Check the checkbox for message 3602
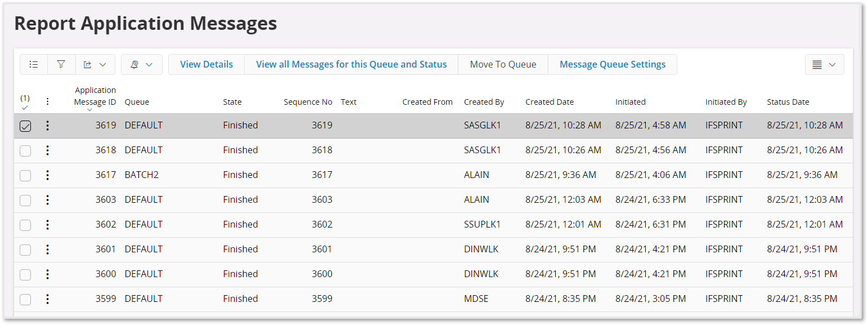The image size is (868, 325). pos(25,225)
